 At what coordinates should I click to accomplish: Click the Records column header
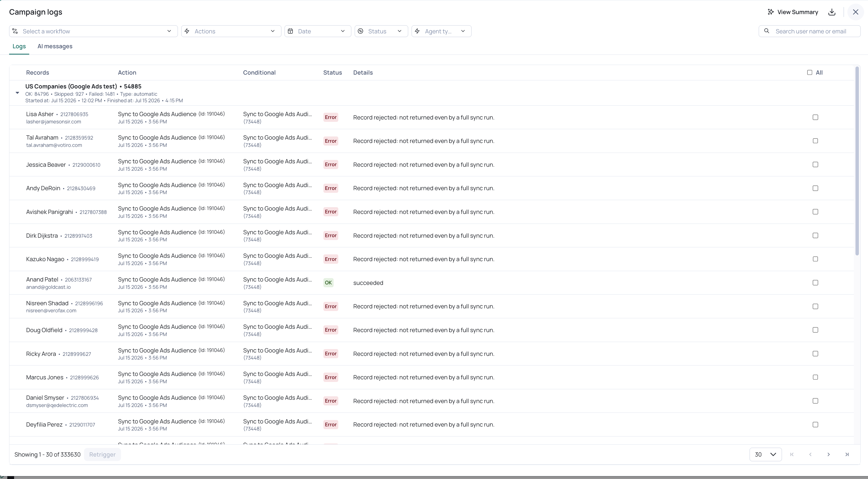[x=38, y=73]
